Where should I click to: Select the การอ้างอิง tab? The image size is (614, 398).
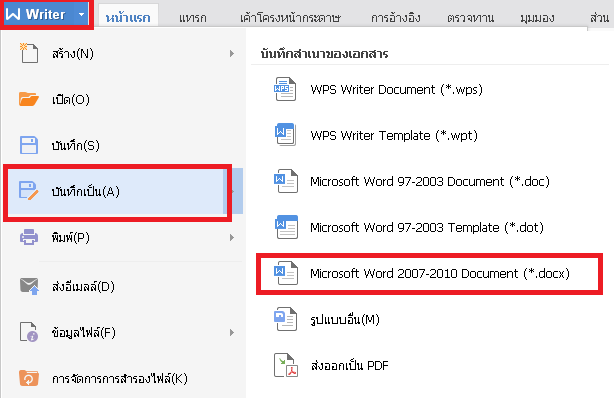click(x=395, y=18)
